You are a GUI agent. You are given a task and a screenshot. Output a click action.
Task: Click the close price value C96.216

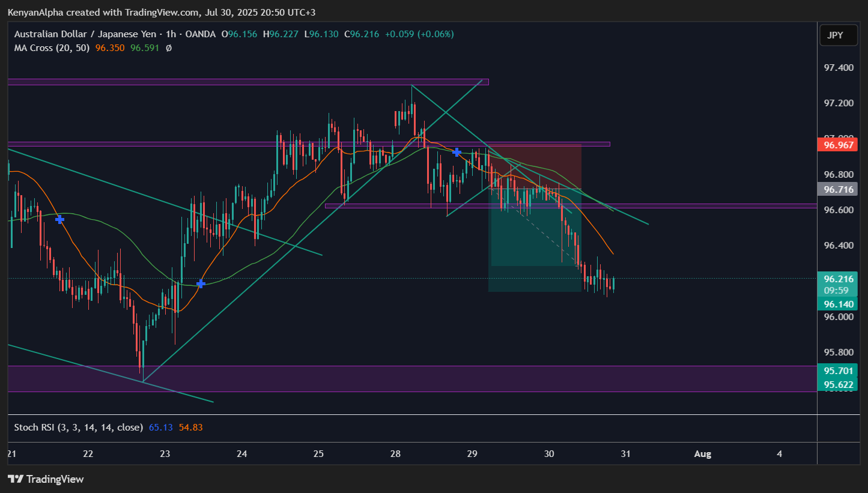point(361,34)
